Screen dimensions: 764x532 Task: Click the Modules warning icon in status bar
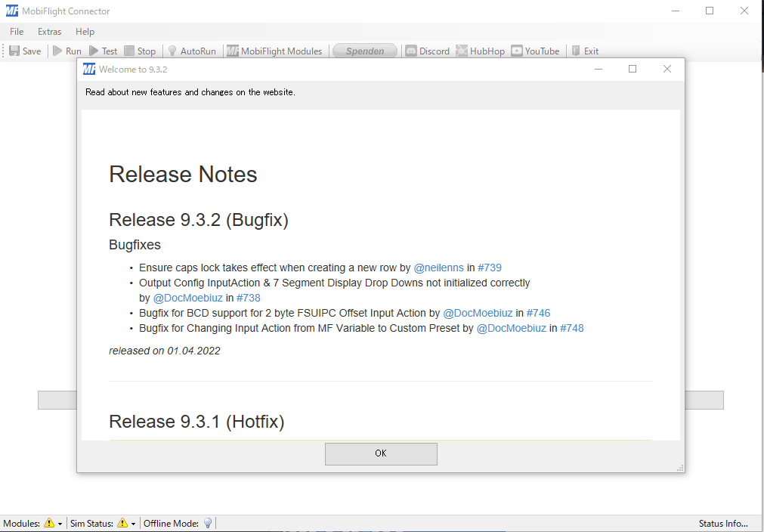[x=49, y=523]
